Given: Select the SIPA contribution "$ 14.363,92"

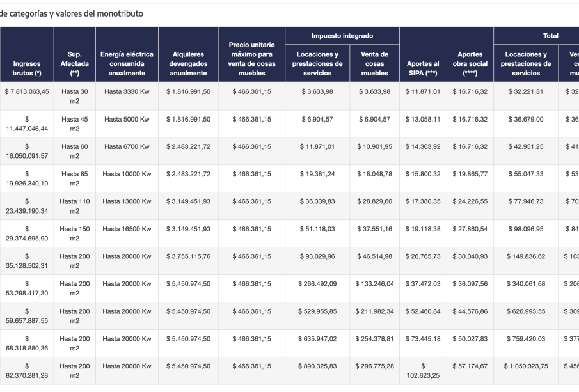Looking at the screenshot, I should point(423,146).
